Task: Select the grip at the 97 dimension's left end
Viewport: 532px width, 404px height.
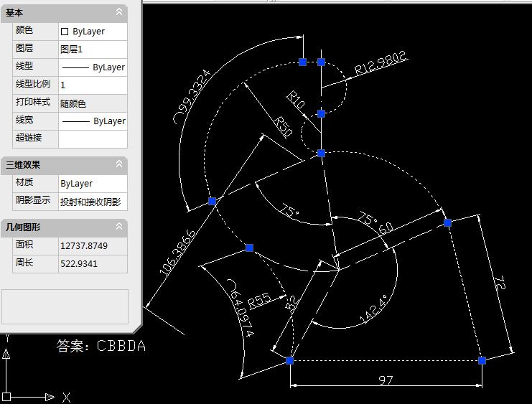Action: [289, 360]
